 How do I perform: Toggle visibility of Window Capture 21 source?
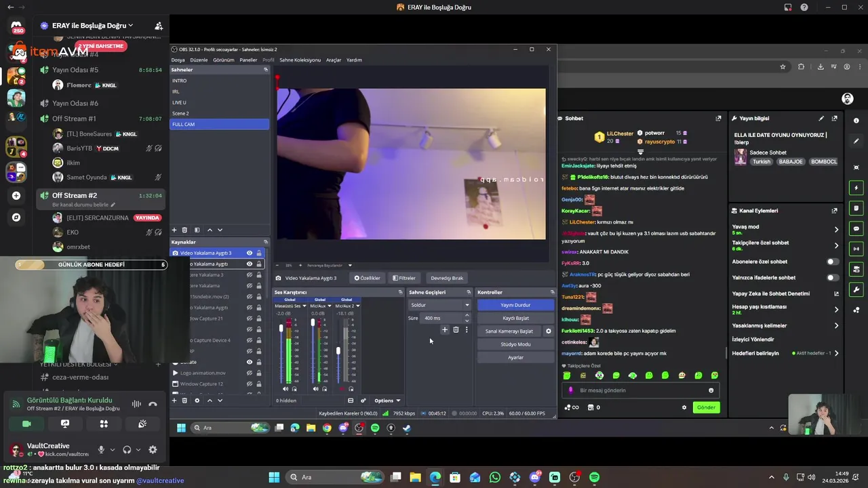249,319
